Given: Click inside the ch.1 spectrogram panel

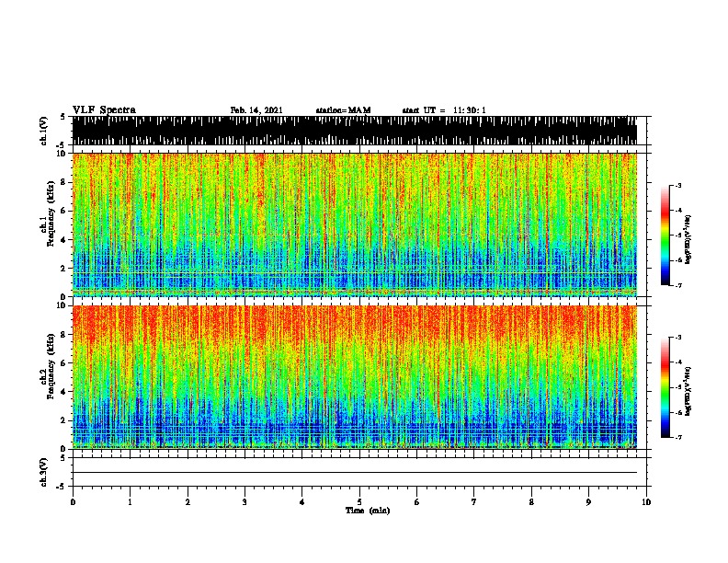Looking at the screenshot, I should click(355, 224).
